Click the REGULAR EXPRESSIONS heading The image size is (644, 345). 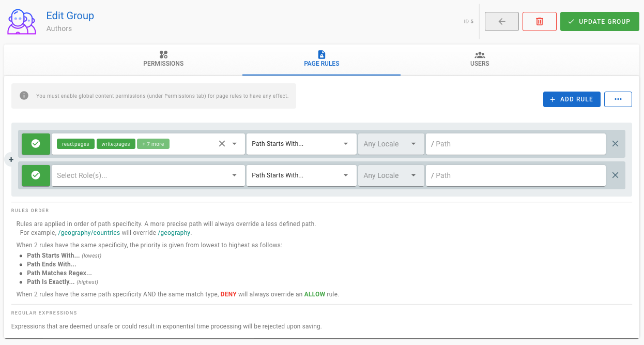(x=44, y=313)
